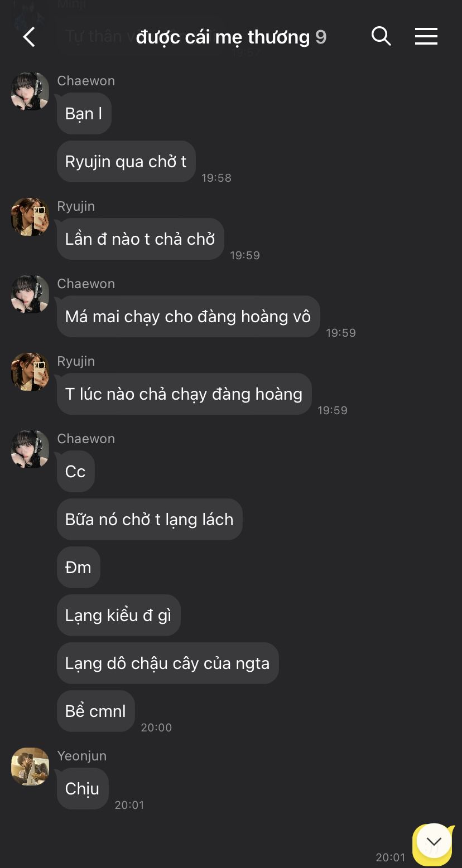Open the hamburger menu icon
Image resolution: width=462 pixels, height=868 pixels.
[426, 37]
